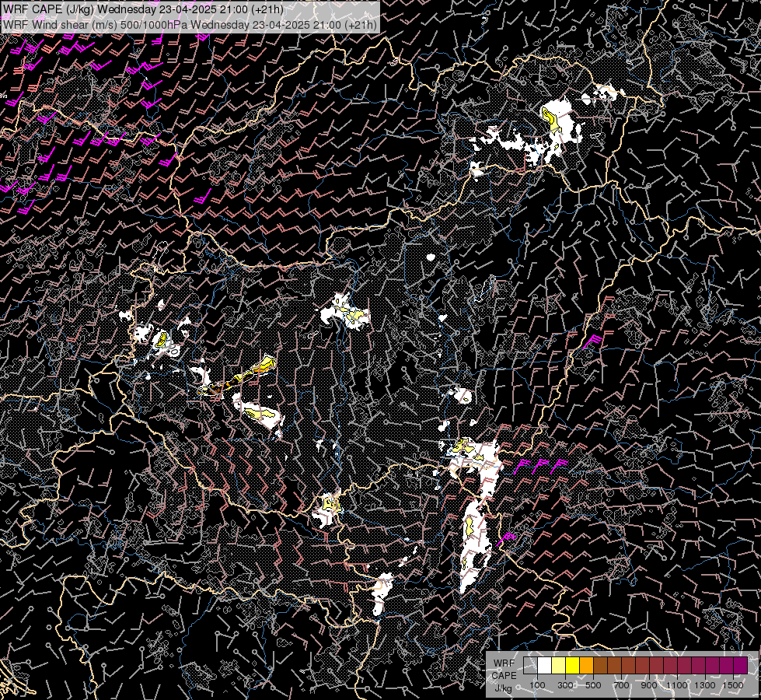Click the legend value 1500
Screen dimensions: 761x700
click(x=733, y=685)
